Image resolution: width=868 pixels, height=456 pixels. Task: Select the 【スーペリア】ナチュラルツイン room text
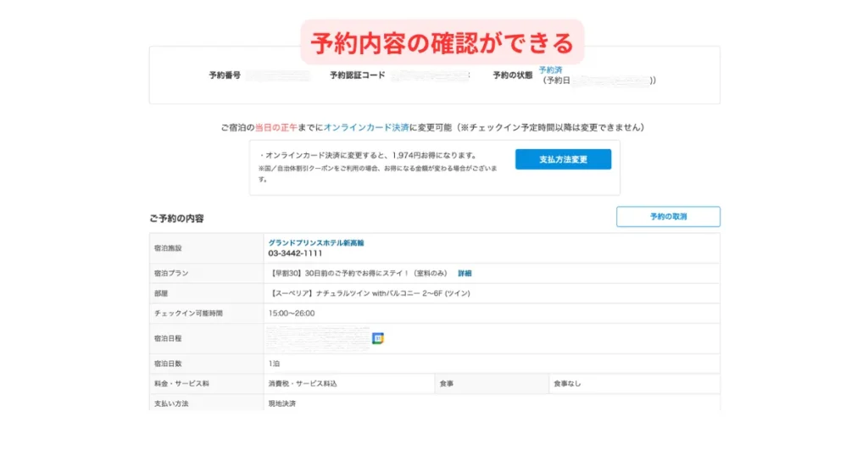pyautogui.click(x=369, y=293)
